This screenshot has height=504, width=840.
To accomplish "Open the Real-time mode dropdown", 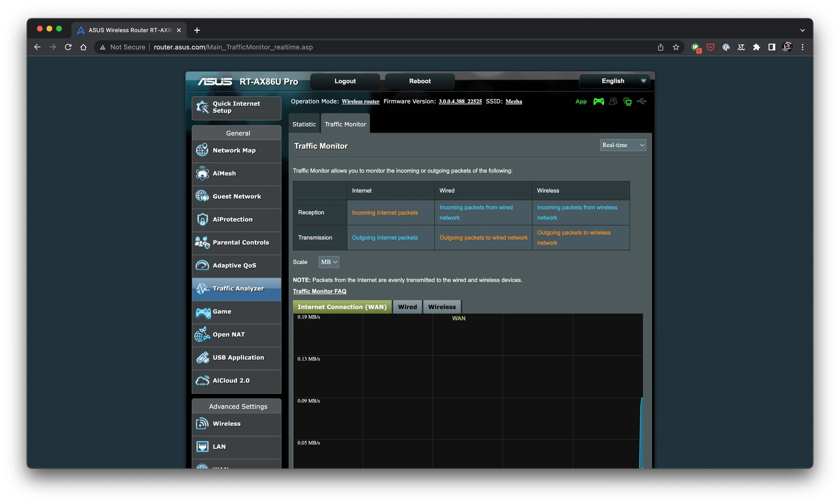I will point(623,145).
